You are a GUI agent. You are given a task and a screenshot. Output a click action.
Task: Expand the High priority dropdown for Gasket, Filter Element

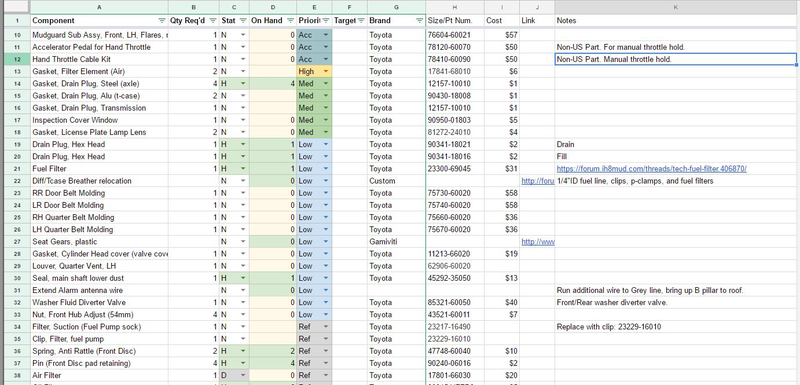[x=326, y=71]
